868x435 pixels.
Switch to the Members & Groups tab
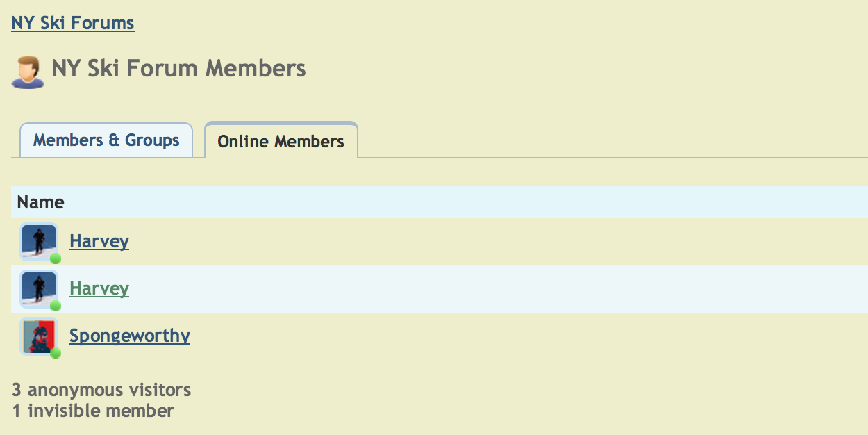106,140
